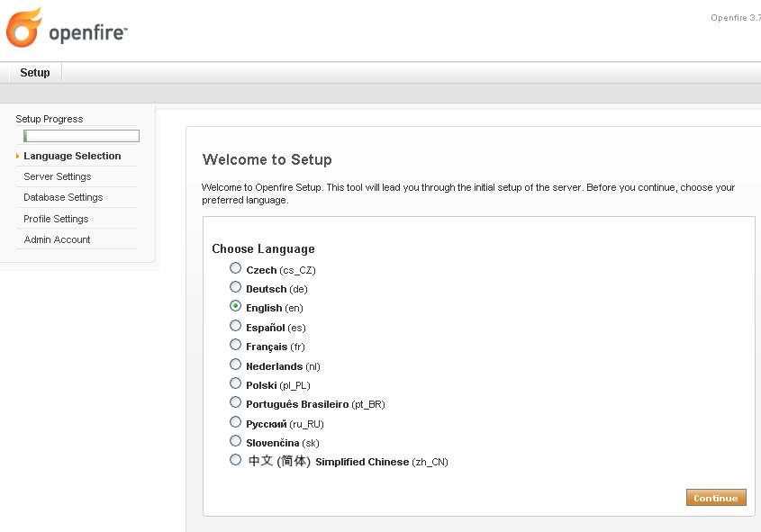Click Admin Account step in sidebar
The image size is (761, 532).
(57, 239)
